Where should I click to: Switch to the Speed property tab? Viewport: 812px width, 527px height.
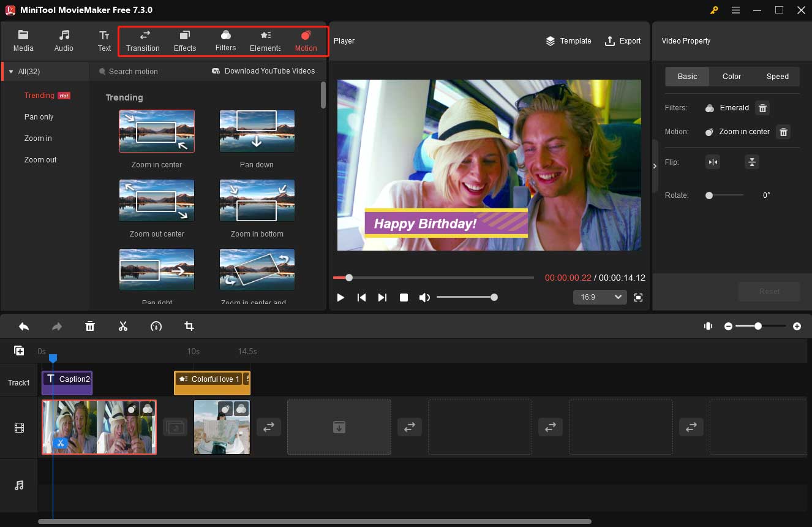[778, 77]
